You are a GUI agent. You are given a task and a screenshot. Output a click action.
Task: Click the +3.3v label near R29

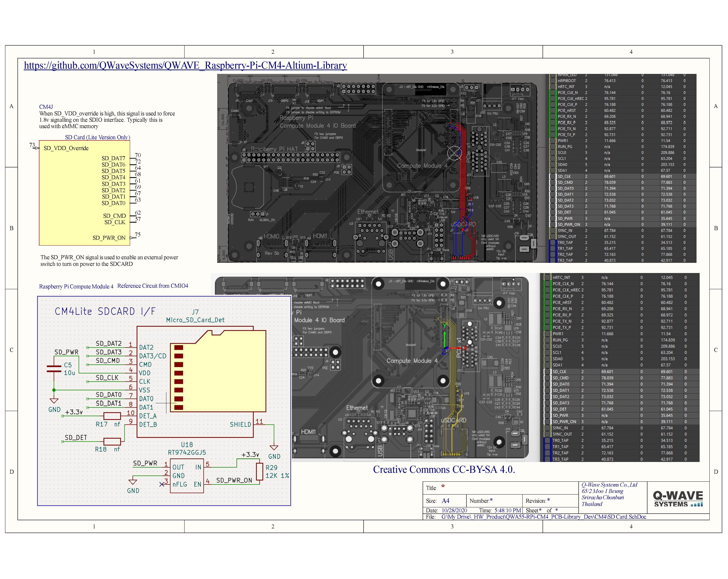[250, 454]
